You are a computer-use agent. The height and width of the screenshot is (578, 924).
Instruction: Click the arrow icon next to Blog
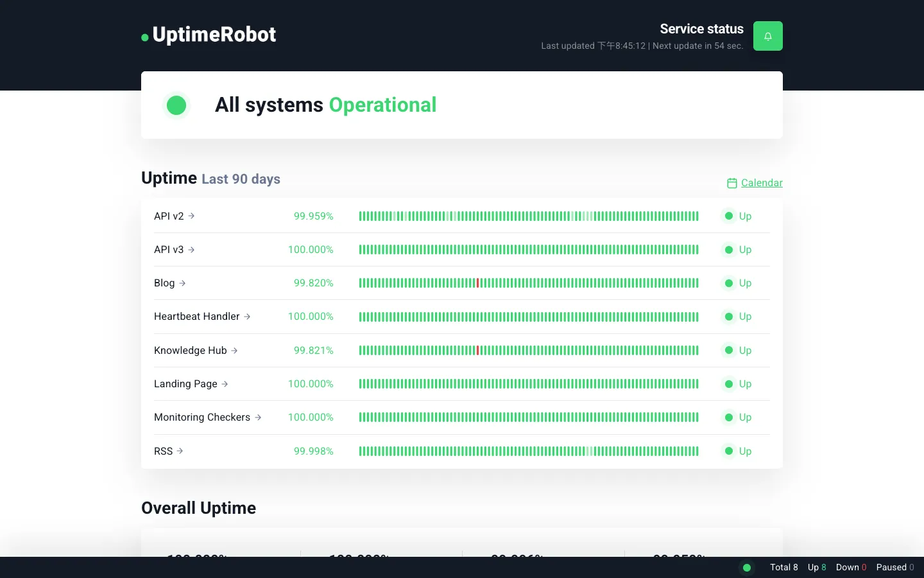pos(182,283)
